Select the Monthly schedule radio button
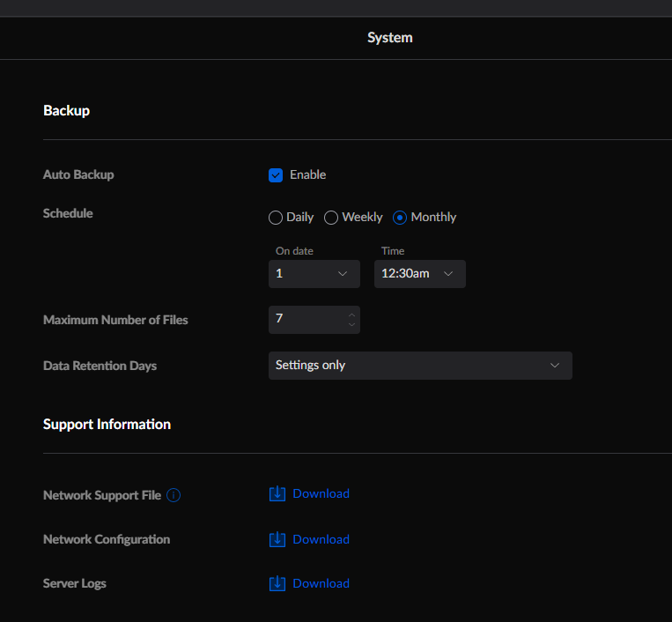The height and width of the screenshot is (622, 672). coord(400,218)
